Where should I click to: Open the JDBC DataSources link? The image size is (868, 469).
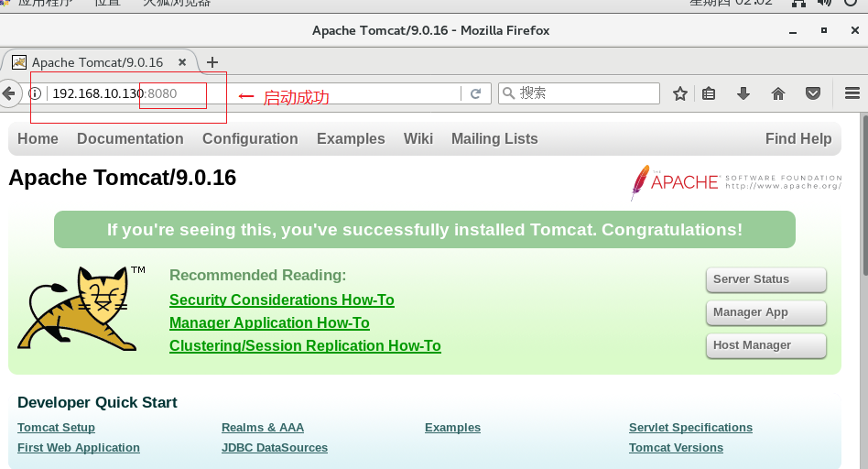point(275,447)
